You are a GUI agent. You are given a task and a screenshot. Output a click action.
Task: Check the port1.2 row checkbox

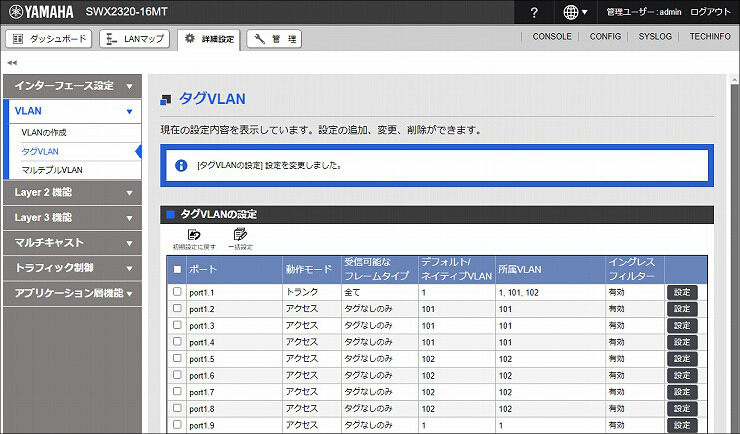177,308
